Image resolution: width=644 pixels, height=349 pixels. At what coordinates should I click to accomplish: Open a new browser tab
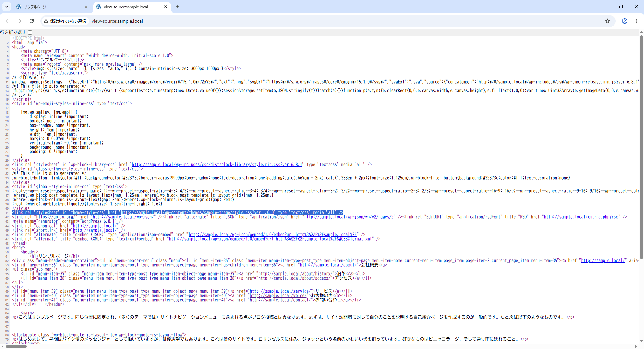tap(178, 7)
